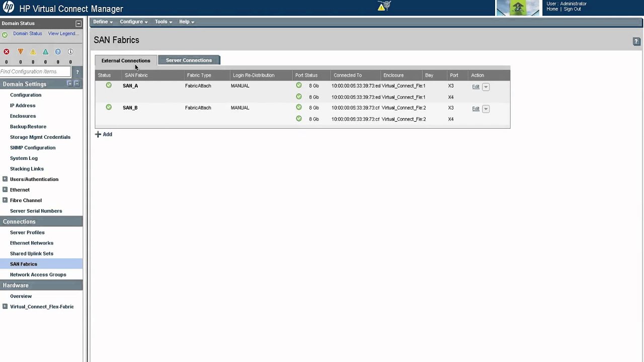Viewport: 644px width, 362px height.
Task: Open the SAN_A action dropdown arrow
Action: 486,87
